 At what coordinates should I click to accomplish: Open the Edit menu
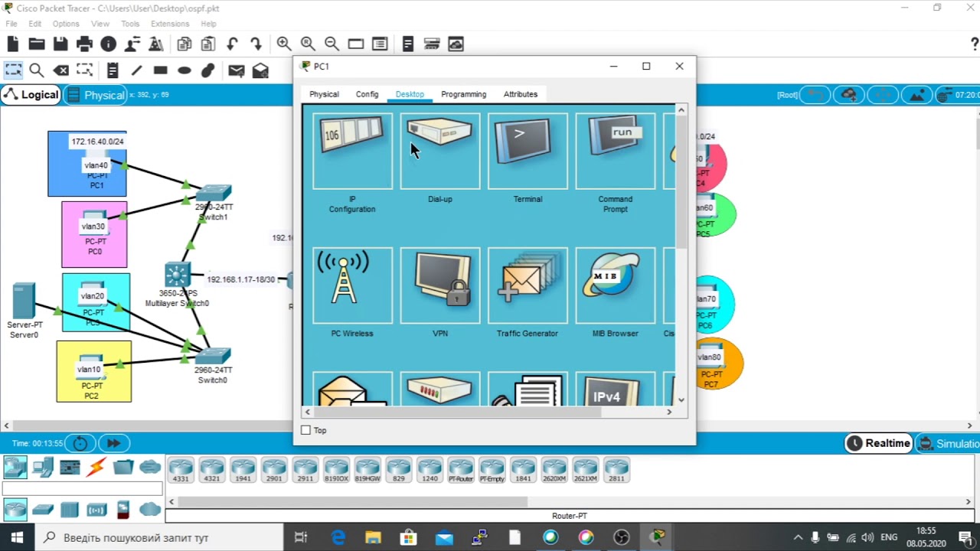click(35, 24)
